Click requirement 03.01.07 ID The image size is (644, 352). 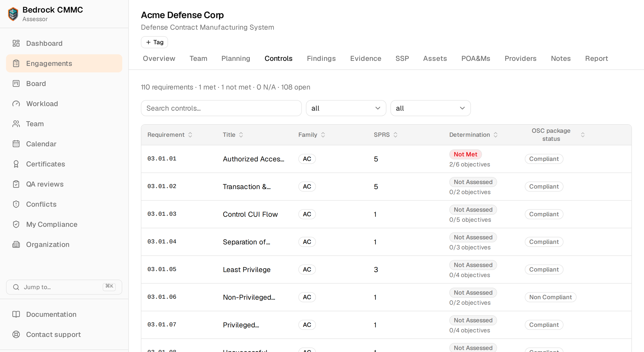pos(162,325)
